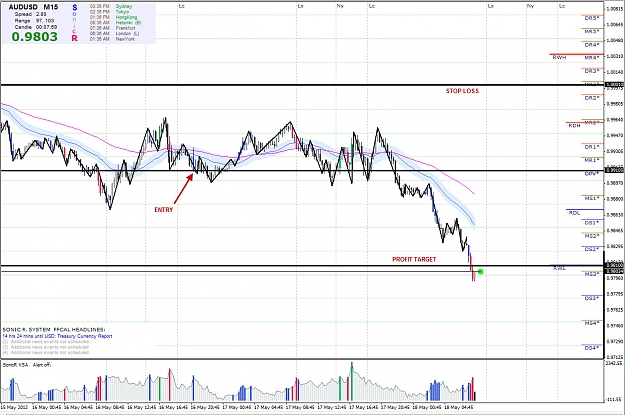Select the ENTRY chart label

[x=164, y=210]
